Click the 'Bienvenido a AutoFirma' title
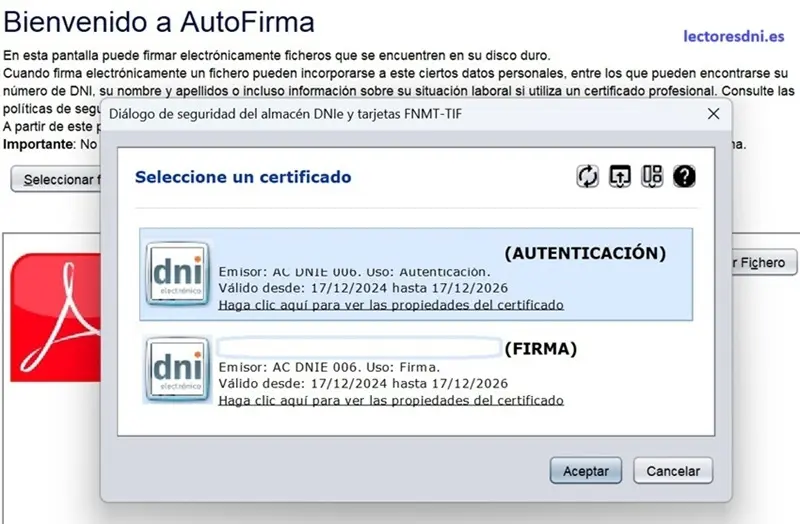 [x=159, y=22]
